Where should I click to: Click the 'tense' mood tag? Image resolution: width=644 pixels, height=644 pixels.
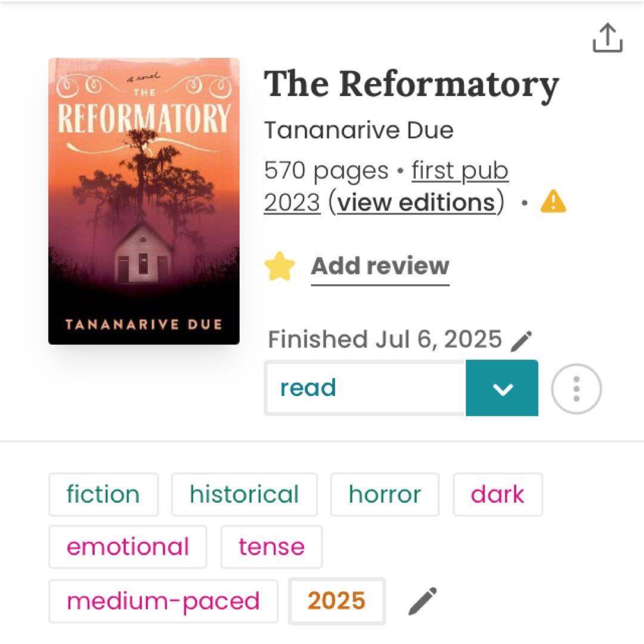(x=271, y=547)
